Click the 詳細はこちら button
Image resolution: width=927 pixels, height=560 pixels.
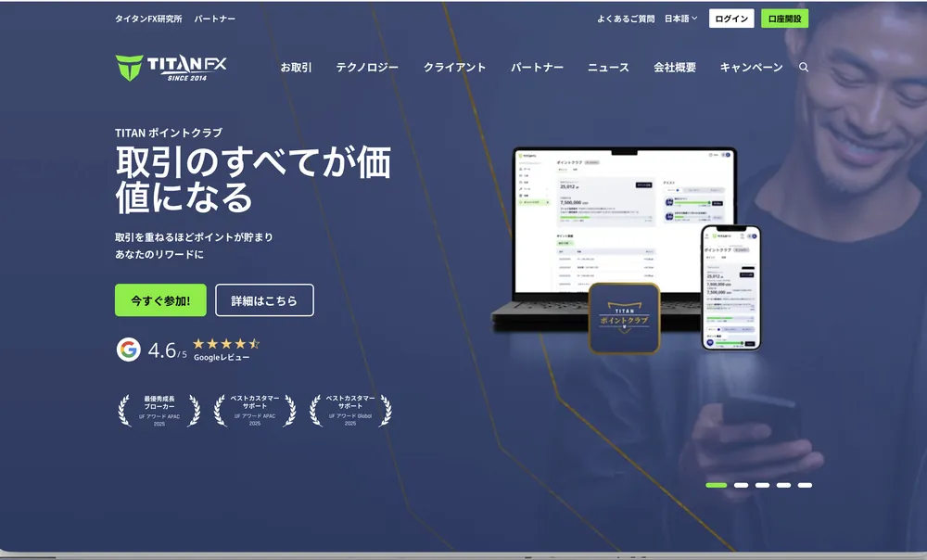click(264, 300)
